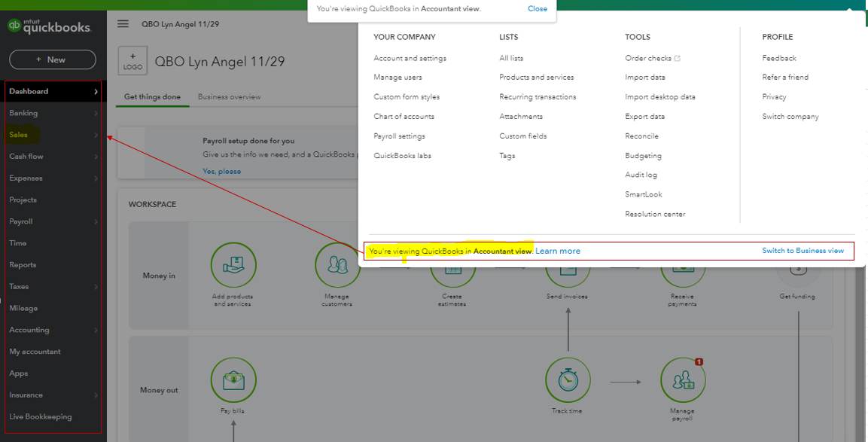The height and width of the screenshot is (442, 868).
Task: Open Privacy under Profile
Action: point(774,97)
